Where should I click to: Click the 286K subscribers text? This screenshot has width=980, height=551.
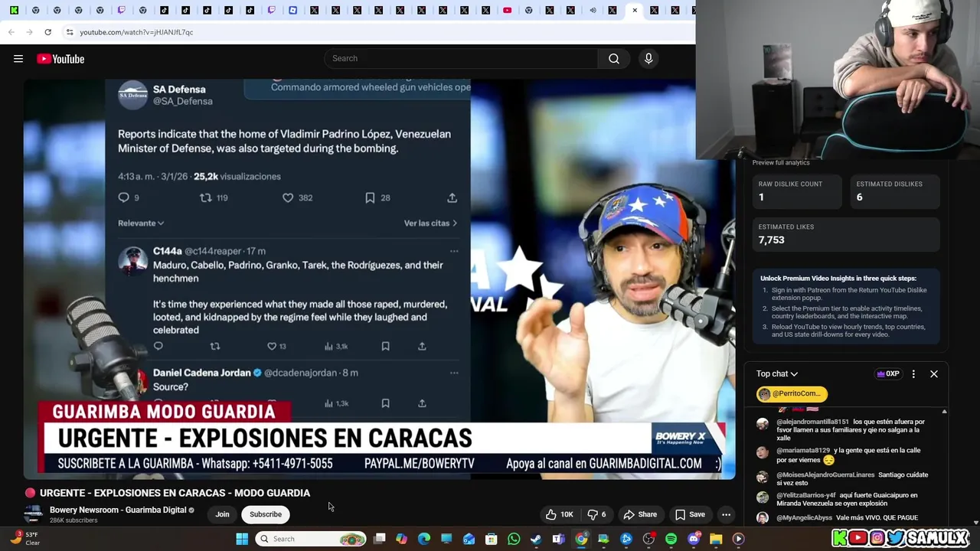pyautogui.click(x=73, y=520)
